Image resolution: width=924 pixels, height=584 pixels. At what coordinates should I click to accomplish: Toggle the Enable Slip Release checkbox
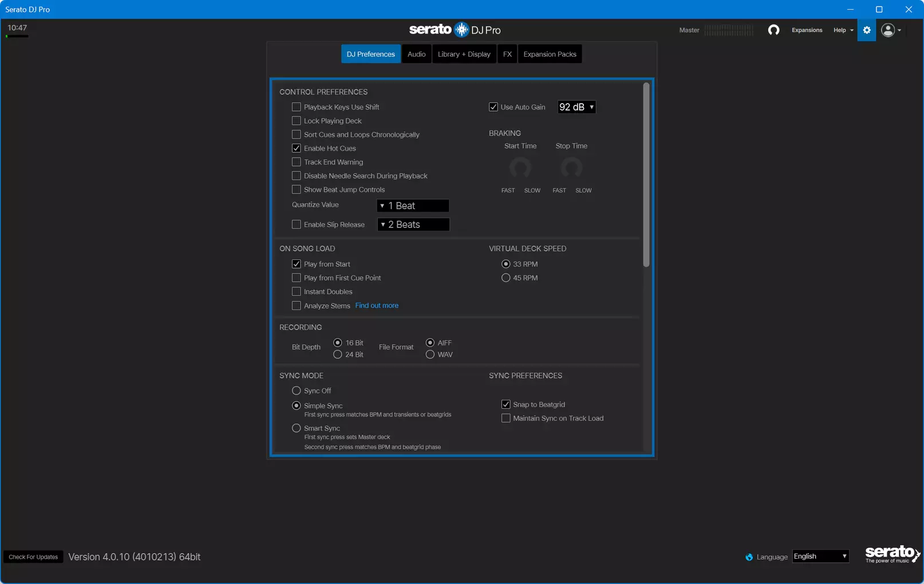click(296, 224)
